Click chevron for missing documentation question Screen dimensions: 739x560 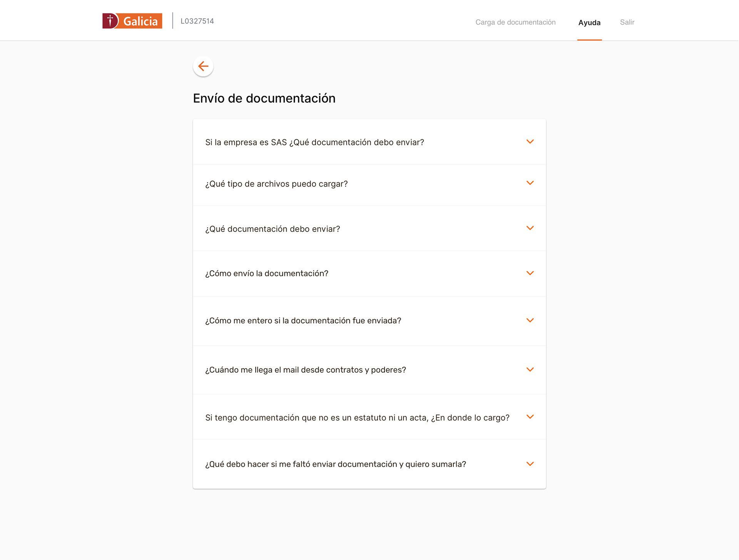pyautogui.click(x=530, y=464)
